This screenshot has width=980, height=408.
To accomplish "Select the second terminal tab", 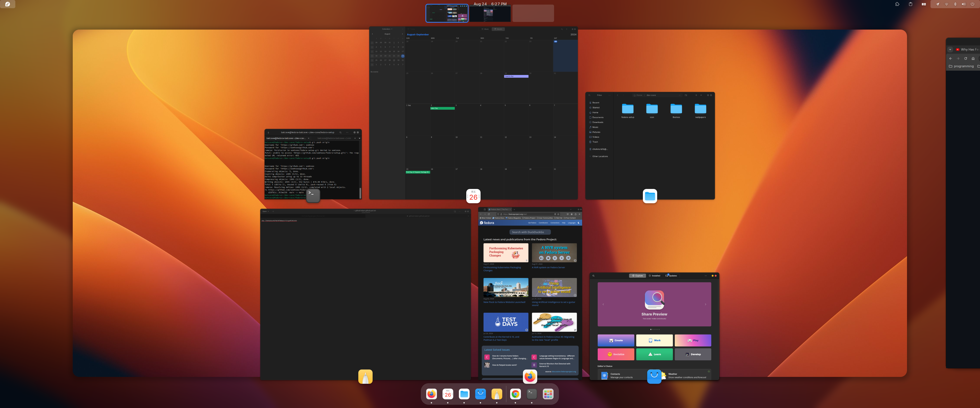I will (x=334, y=138).
